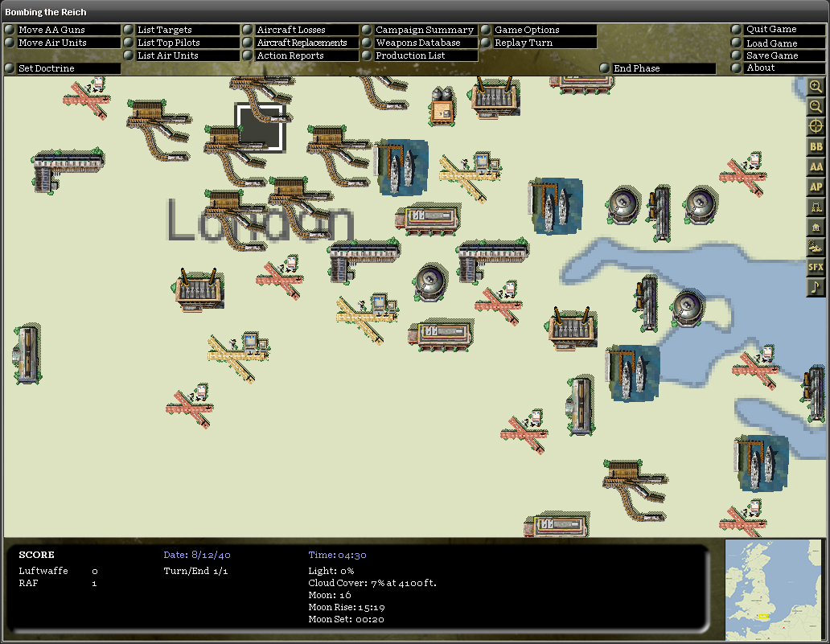Click Save Game
The width and height of the screenshot is (830, 644).
[x=778, y=55]
